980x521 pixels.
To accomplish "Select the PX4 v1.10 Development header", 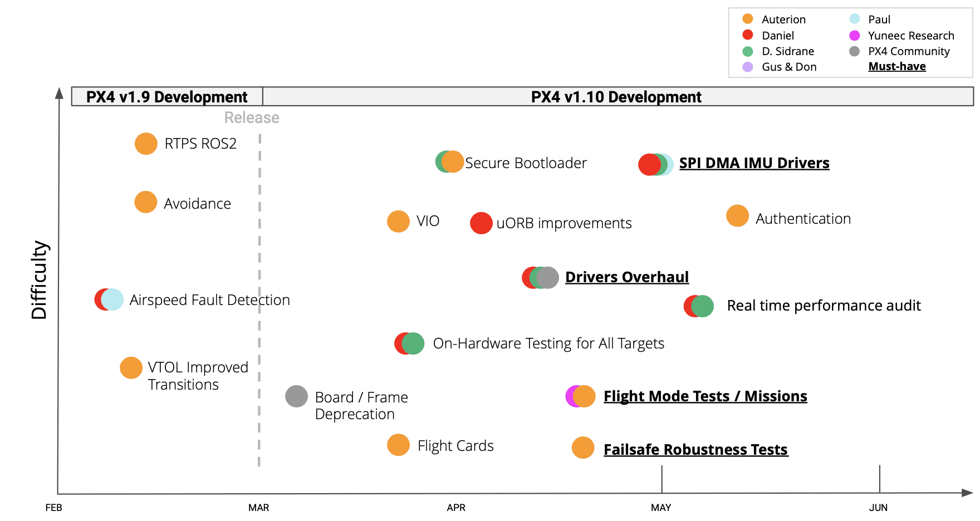I will (616, 97).
